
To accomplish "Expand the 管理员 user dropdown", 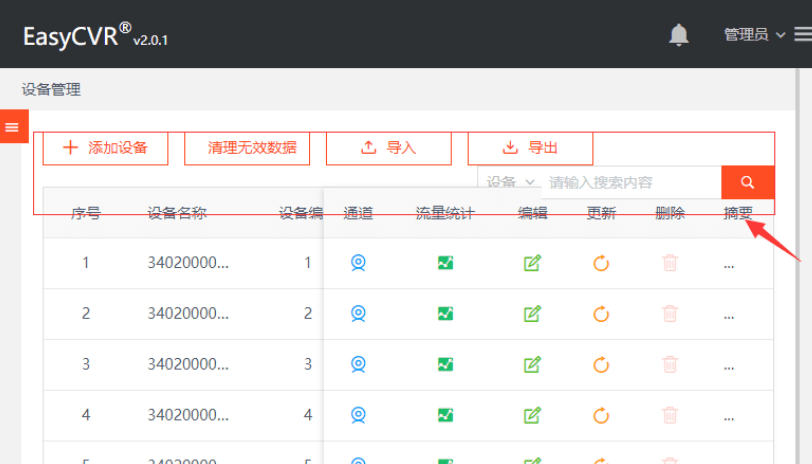I will coord(754,35).
